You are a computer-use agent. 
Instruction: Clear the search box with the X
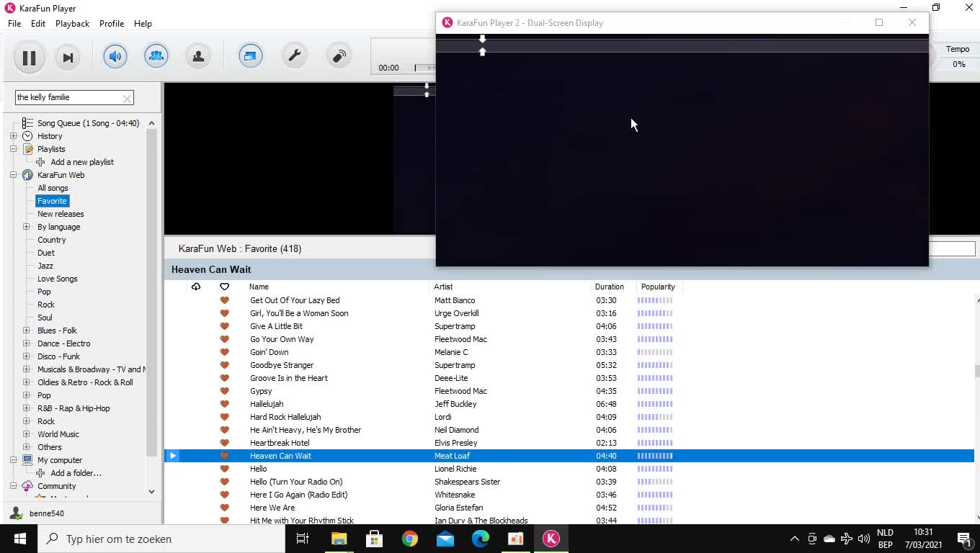(x=127, y=98)
